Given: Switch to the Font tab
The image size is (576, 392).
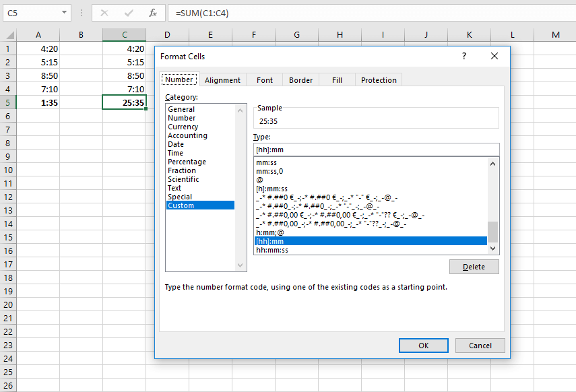Looking at the screenshot, I should (265, 80).
